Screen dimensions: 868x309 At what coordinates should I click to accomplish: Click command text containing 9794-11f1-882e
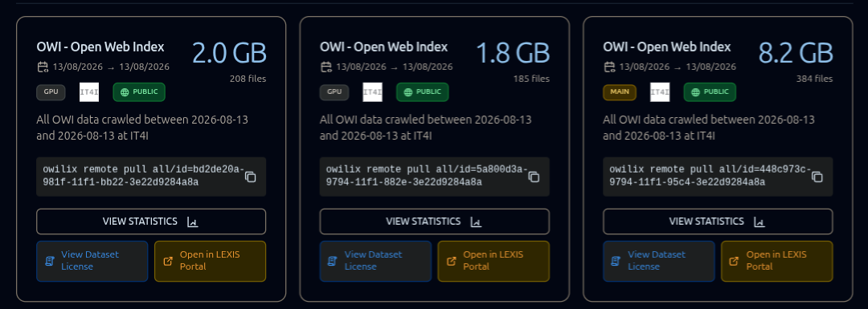point(426,176)
